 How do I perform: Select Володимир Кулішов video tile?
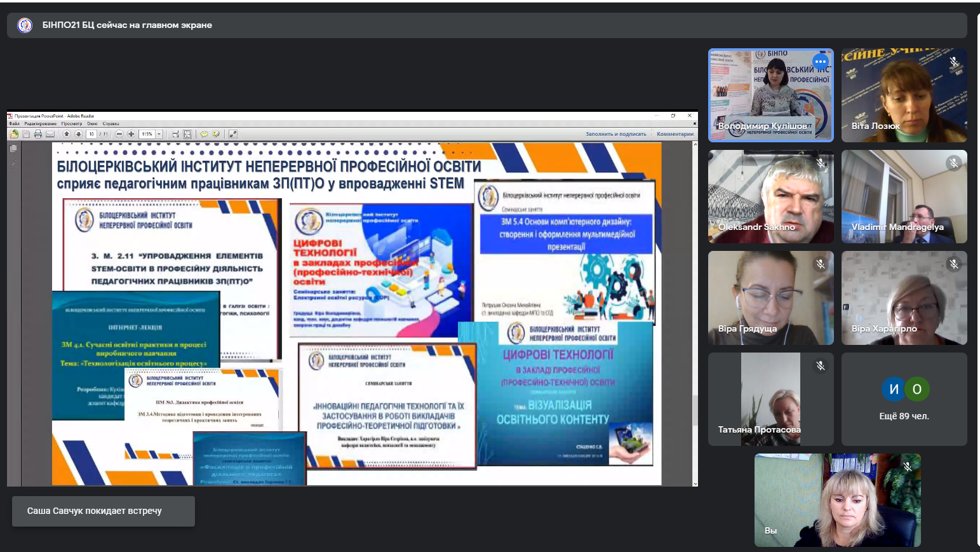pyautogui.click(x=770, y=95)
